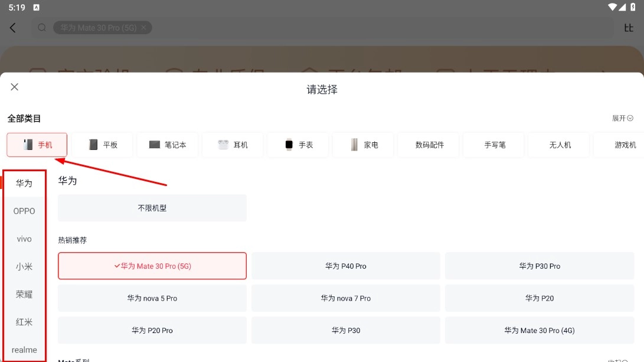Tap the back arrow in the header
The height and width of the screenshot is (362, 644).
pyautogui.click(x=13, y=28)
